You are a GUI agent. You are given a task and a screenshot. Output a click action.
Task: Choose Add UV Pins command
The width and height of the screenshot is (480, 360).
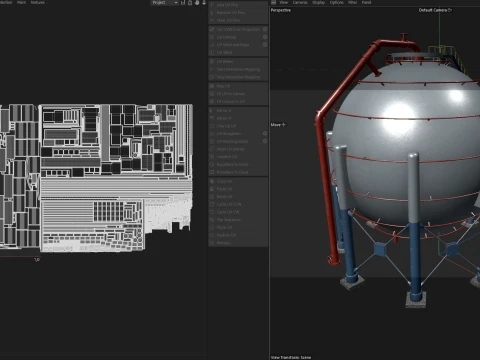(x=238, y=5)
